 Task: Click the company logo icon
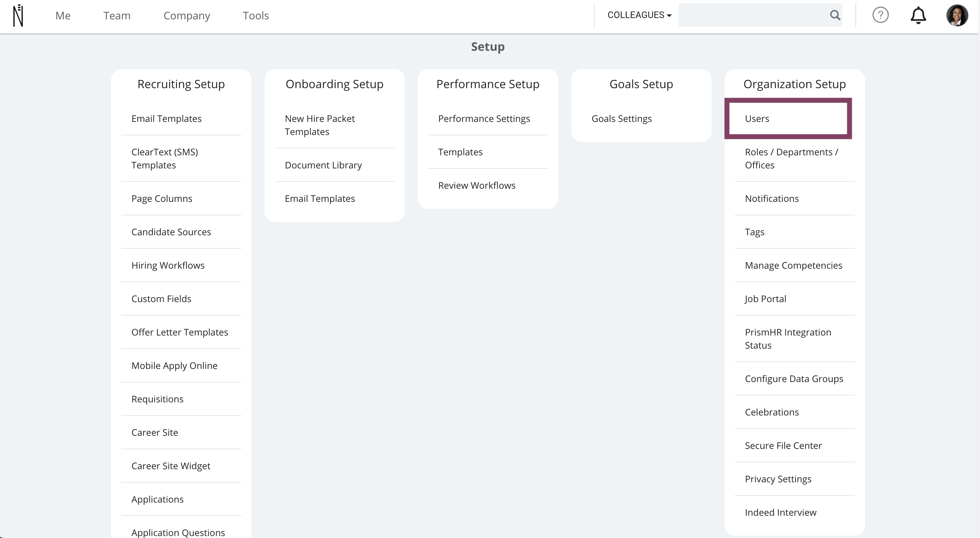tap(18, 16)
